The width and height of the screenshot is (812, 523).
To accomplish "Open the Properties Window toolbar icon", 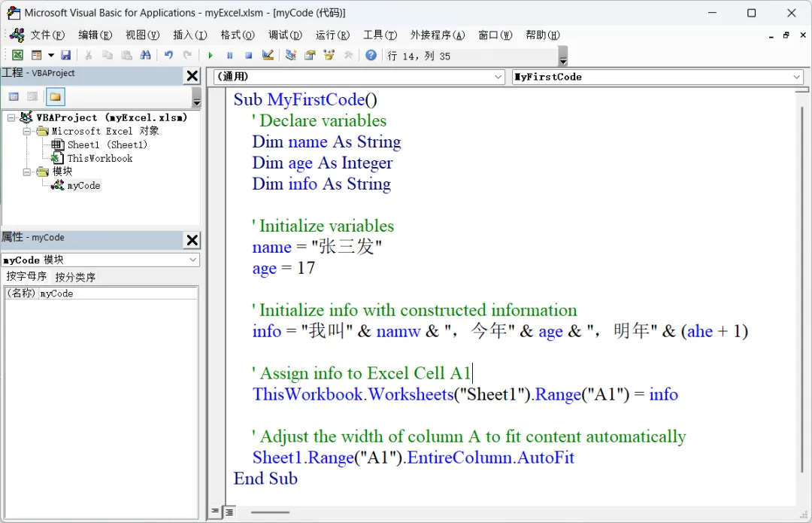I will 310,55.
